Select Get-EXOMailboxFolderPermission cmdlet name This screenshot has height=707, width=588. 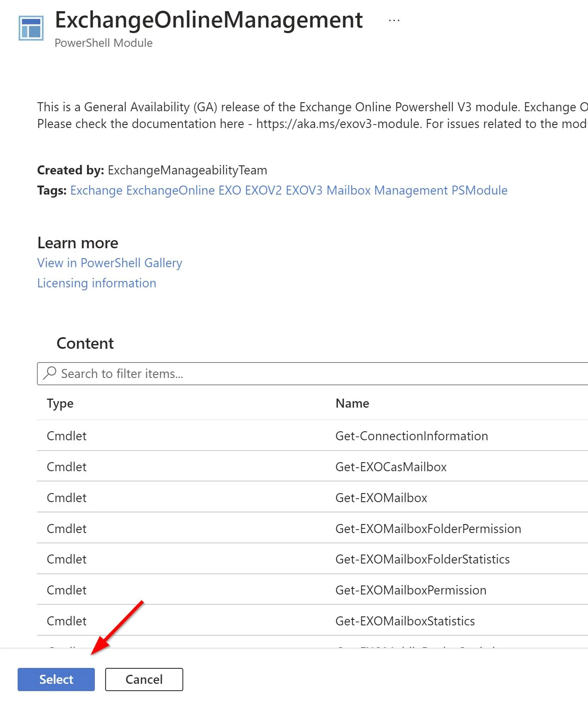[x=428, y=529]
